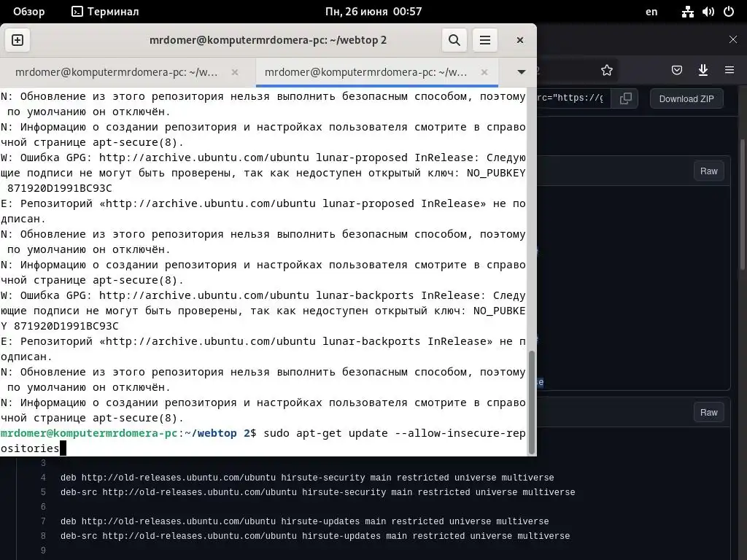This screenshot has height=560, width=747.
Task: Switch to the first terminal tab
Action: (x=117, y=72)
